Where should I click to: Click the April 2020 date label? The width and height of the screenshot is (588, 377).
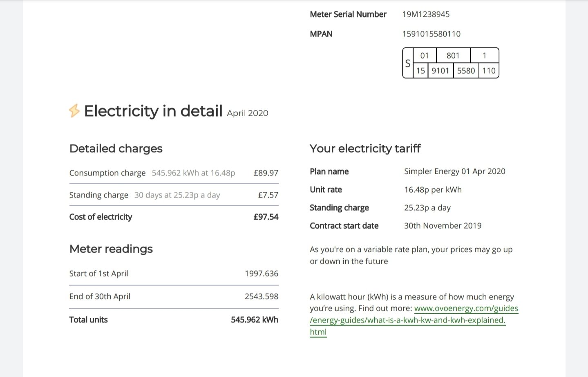(x=248, y=113)
